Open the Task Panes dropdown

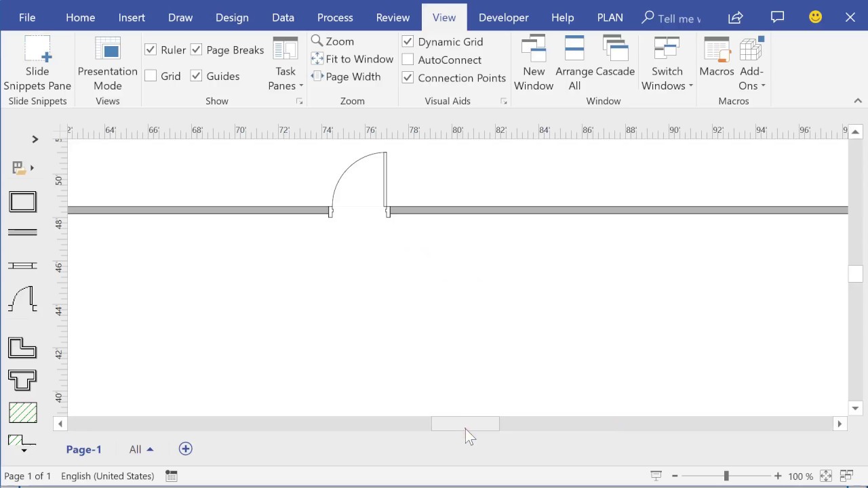click(285, 64)
